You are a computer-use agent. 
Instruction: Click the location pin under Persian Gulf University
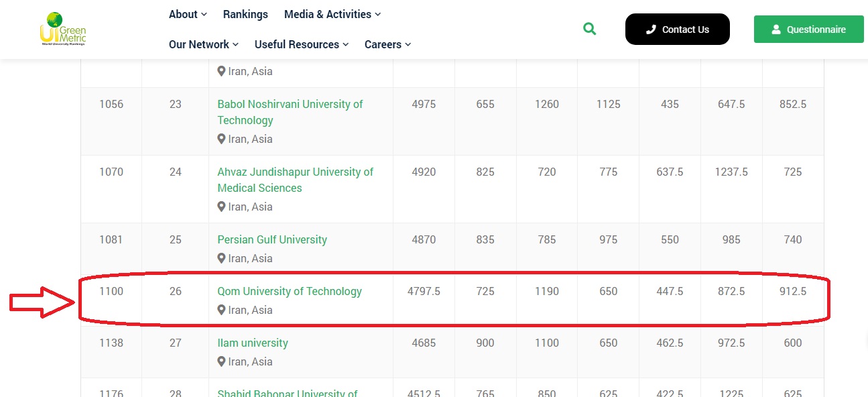click(x=221, y=258)
